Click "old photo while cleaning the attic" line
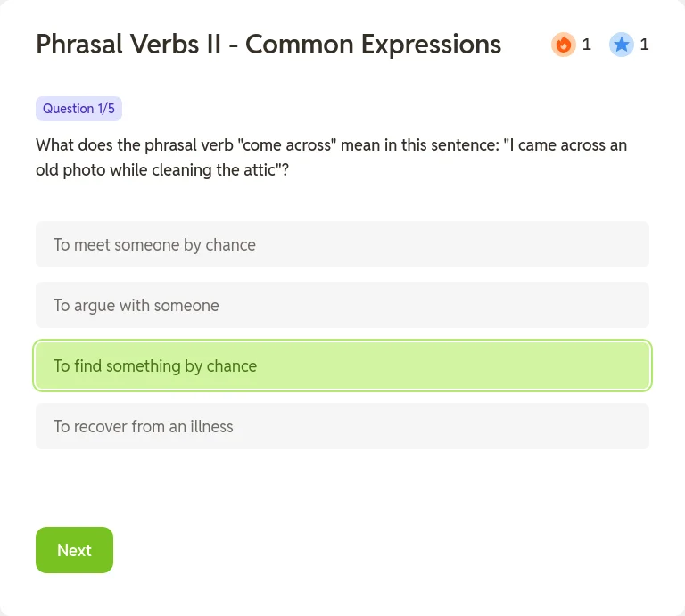Screen dimensions: 685x616 pyautogui.click(x=162, y=170)
